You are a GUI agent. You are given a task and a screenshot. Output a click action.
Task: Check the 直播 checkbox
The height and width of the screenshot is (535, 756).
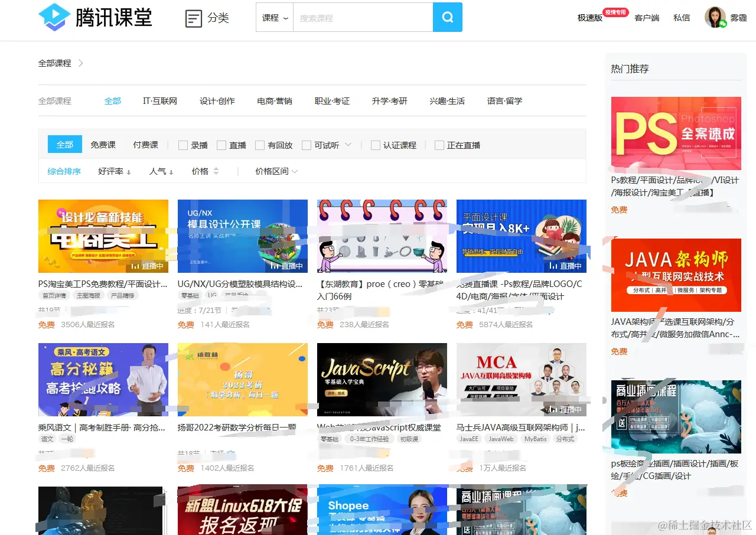(221, 145)
